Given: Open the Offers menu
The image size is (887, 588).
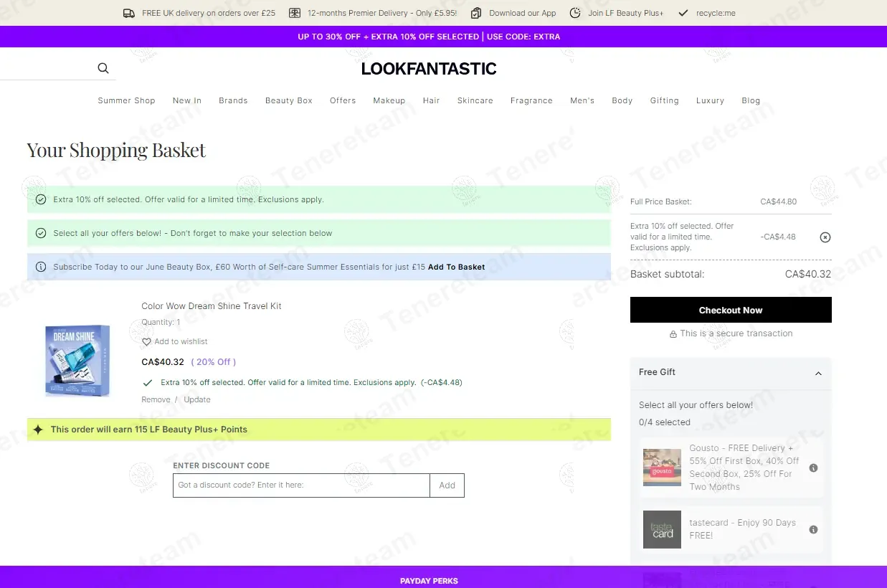Looking at the screenshot, I should tap(343, 100).
